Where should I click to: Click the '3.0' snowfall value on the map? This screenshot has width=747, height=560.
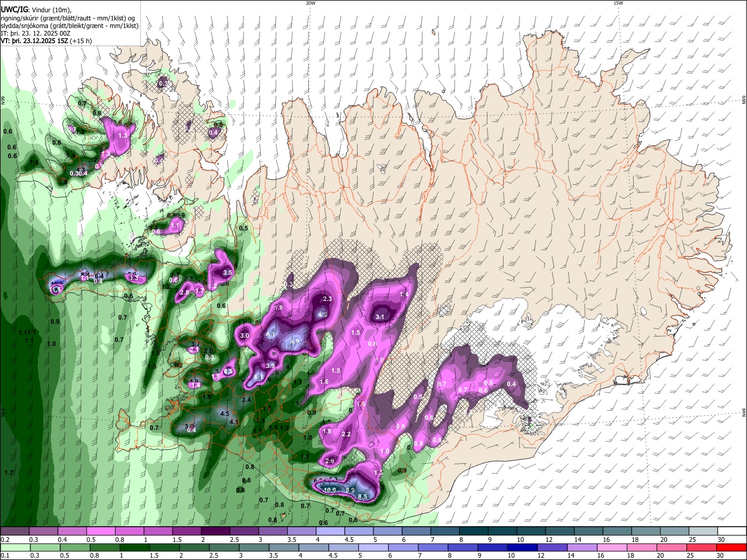tap(245, 335)
